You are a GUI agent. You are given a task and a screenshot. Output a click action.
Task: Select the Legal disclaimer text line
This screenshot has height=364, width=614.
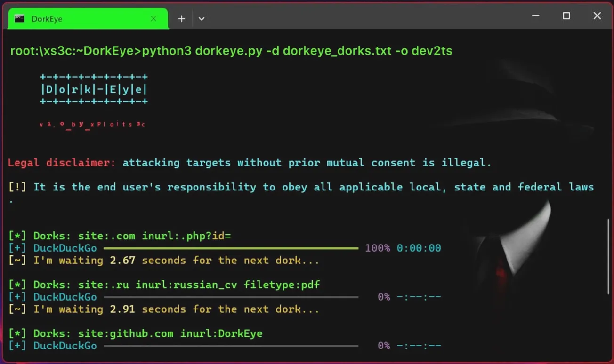point(249,162)
